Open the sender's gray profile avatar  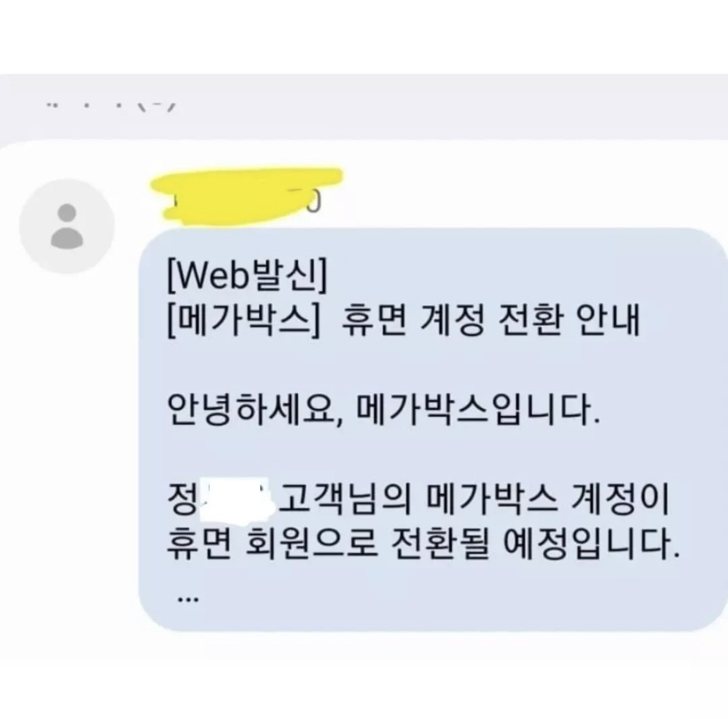click(67, 226)
